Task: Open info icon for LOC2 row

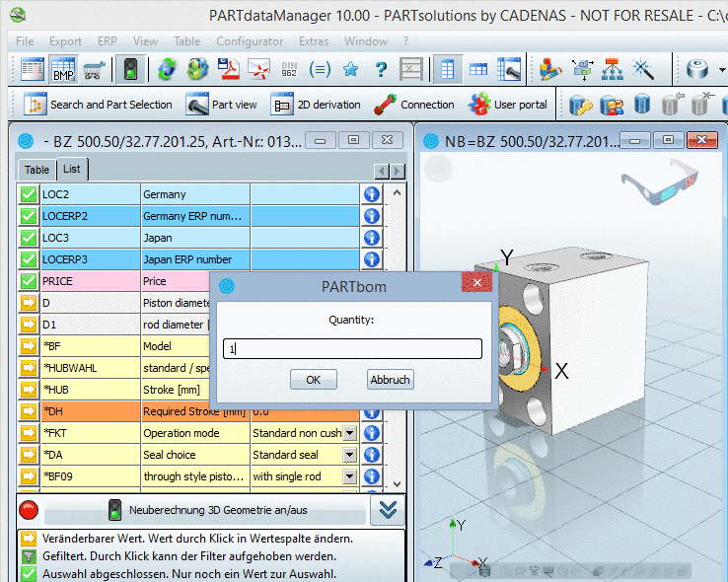Action: click(x=372, y=194)
